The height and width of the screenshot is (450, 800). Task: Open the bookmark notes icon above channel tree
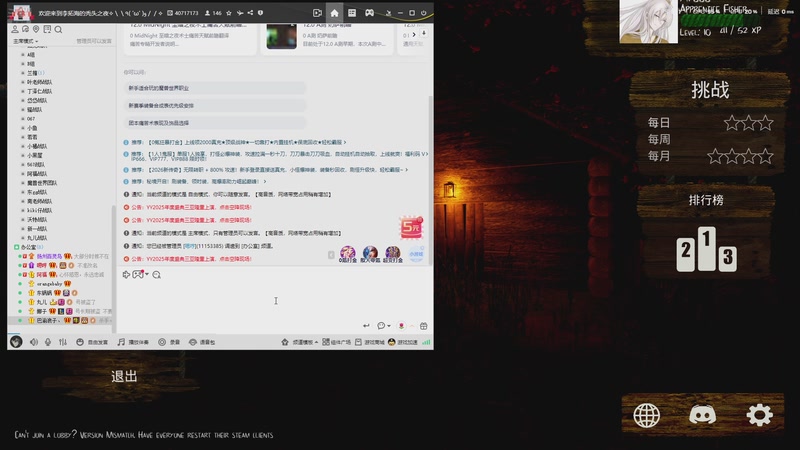[x=47, y=29]
